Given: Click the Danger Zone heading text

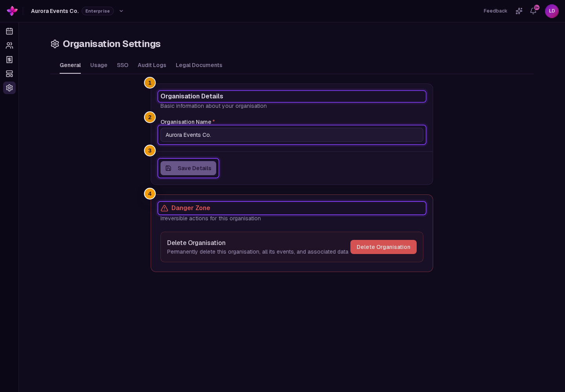Looking at the screenshot, I should point(191,208).
